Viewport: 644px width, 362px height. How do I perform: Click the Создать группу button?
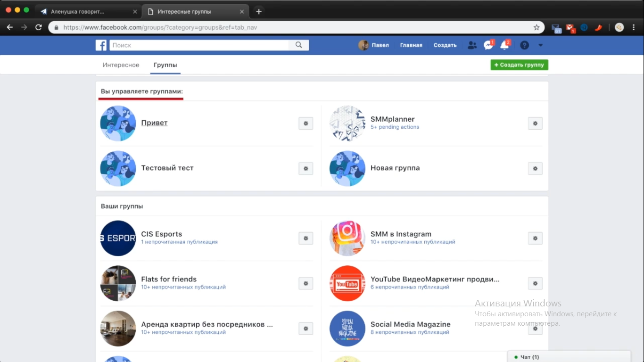tap(519, 65)
